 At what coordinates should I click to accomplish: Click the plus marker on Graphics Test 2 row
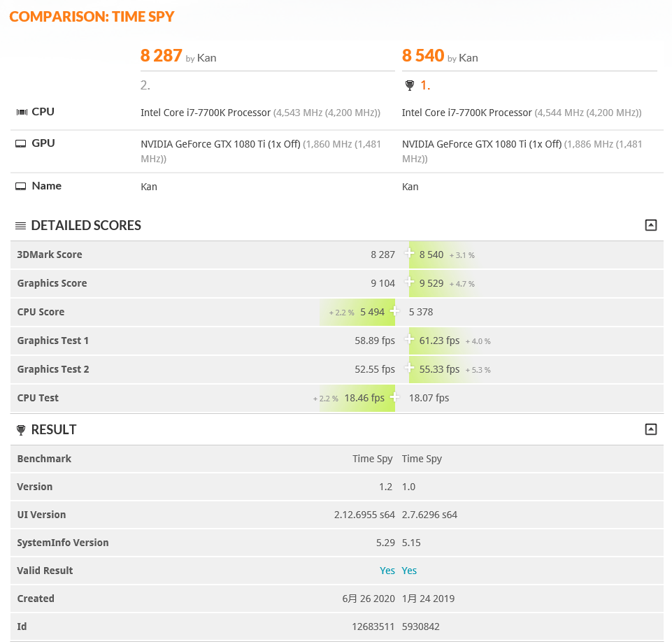click(x=409, y=368)
